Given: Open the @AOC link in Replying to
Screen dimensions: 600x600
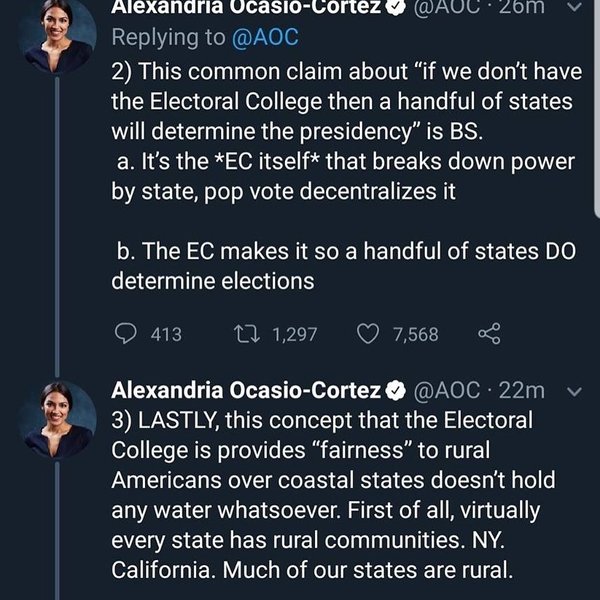Looking at the screenshot, I should point(265,38).
